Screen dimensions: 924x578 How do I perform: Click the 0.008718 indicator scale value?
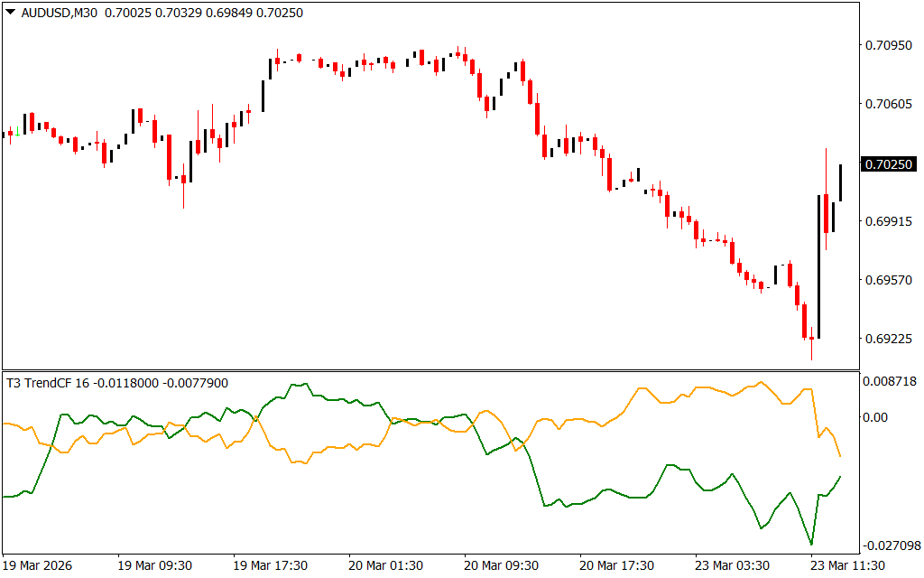click(x=892, y=383)
